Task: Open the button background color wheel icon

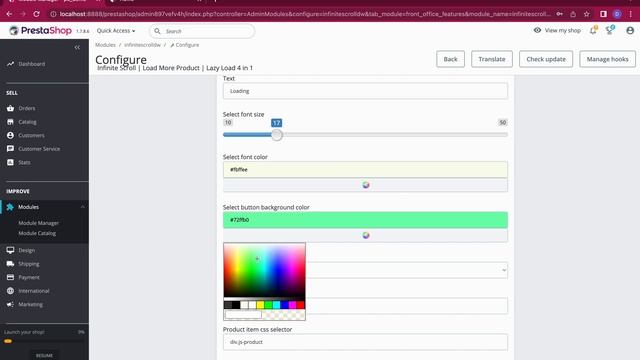Action: (366, 235)
